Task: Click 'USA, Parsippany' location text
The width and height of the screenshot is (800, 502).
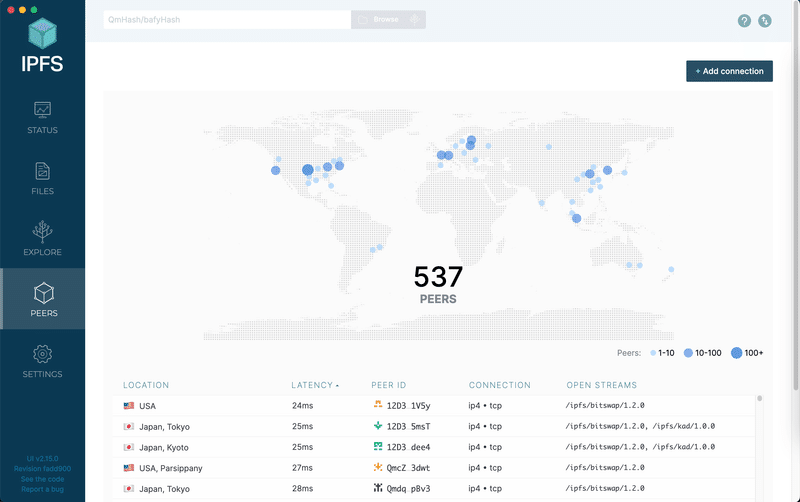Action: coord(171,468)
